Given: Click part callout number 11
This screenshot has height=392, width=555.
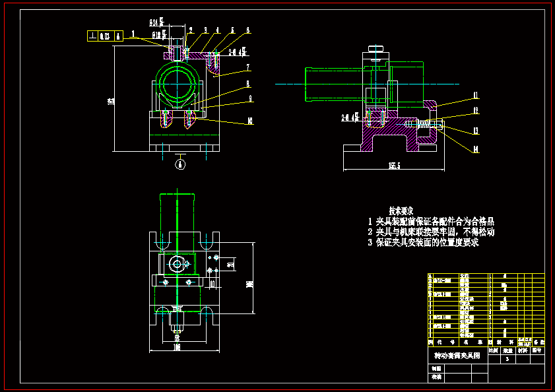Looking at the screenshot, I should click(475, 96).
